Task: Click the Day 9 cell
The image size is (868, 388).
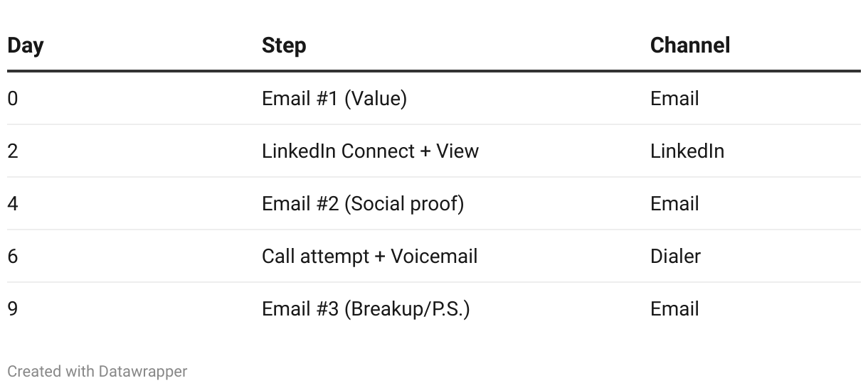Action: [x=13, y=308]
